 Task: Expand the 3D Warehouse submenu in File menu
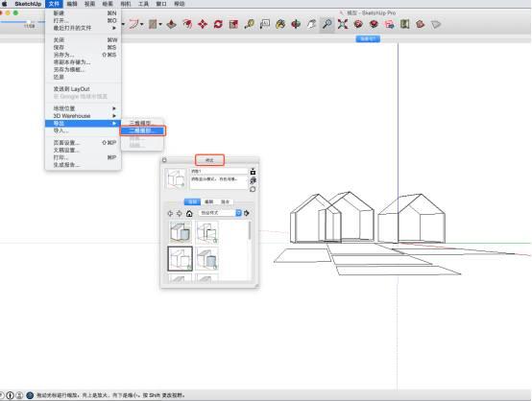[85, 116]
